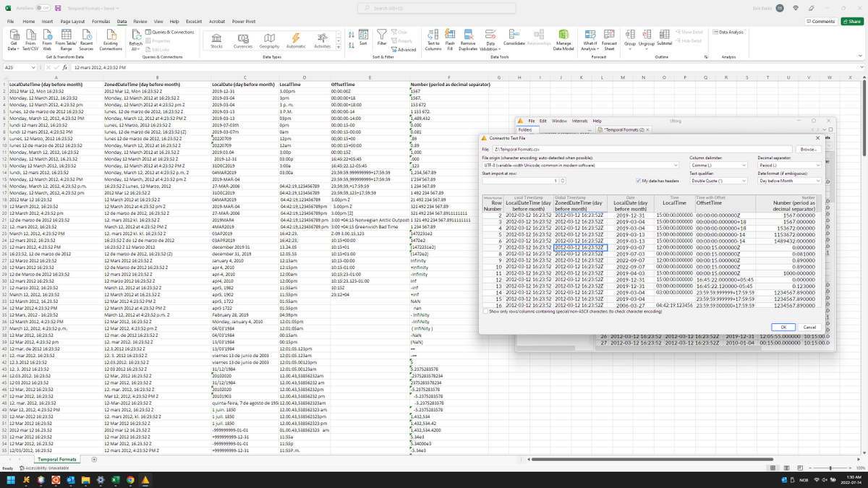Screen dimensions: 868x488
Task: Switch to the Home ribbon tab
Action: tap(29, 22)
